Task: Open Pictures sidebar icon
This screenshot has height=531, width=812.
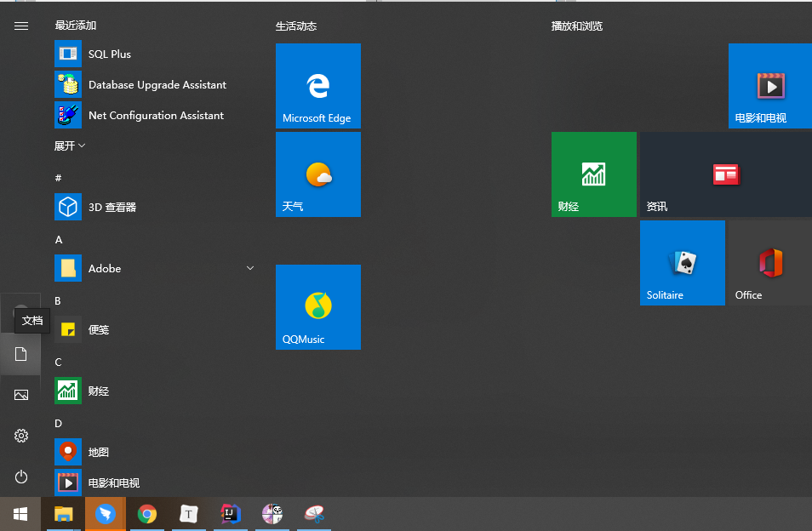Action: pyautogui.click(x=20, y=395)
